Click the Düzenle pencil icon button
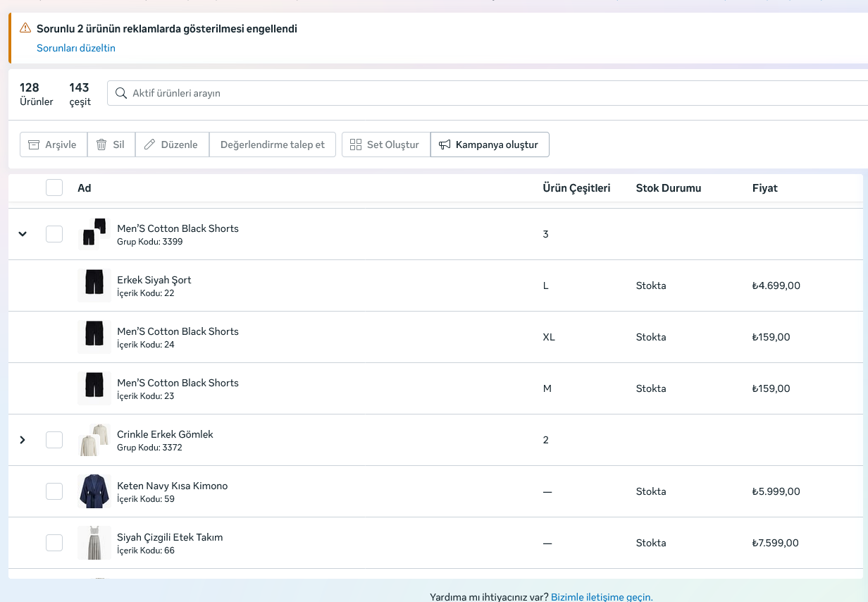This screenshot has width=868, height=602. click(149, 145)
